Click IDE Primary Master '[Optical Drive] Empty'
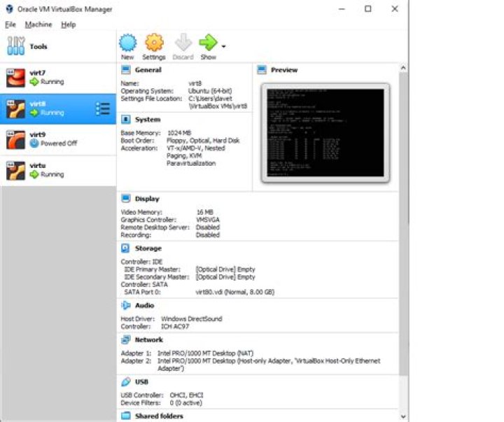 point(225,269)
